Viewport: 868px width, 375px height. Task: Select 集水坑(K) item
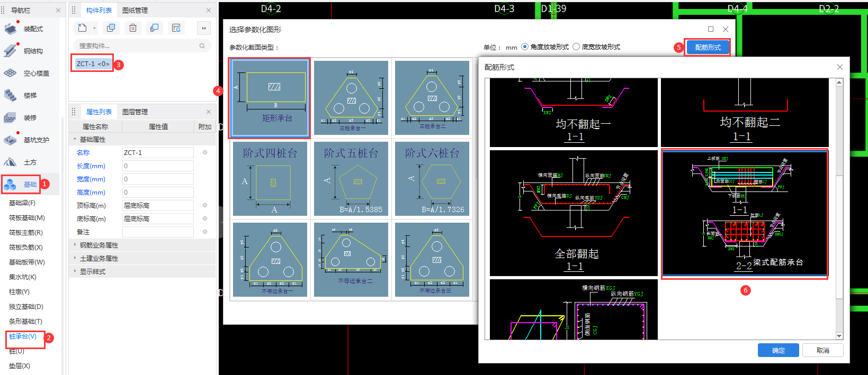coord(23,277)
